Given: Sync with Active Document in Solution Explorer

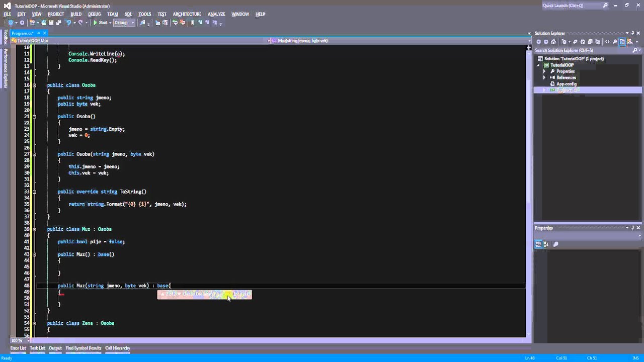Looking at the screenshot, I should (575, 42).
